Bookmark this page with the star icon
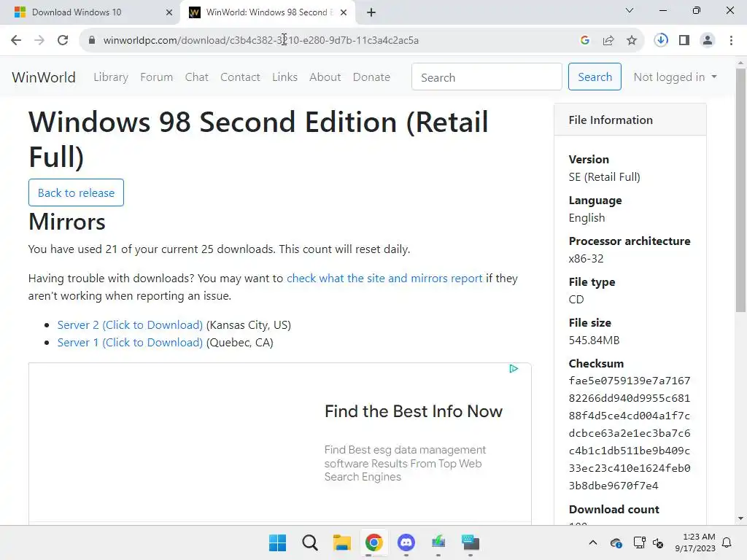The height and width of the screenshot is (560, 747). [x=632, y=40]
